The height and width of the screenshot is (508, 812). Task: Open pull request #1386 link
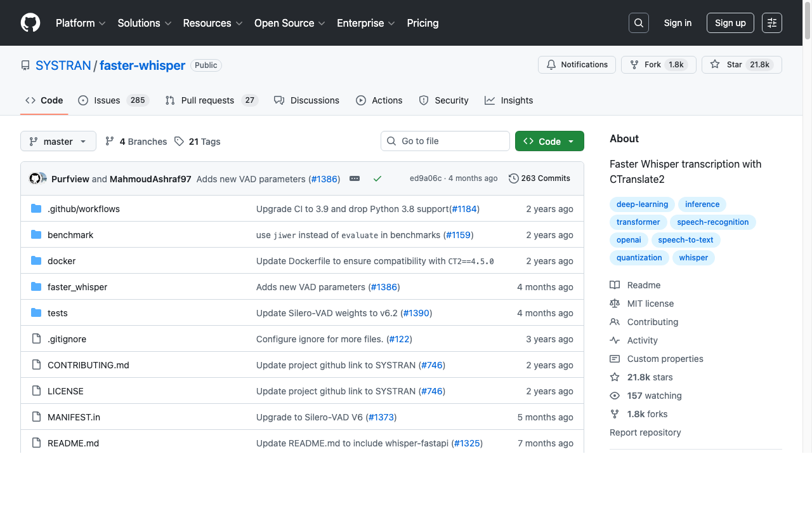(x=324, y=179)
